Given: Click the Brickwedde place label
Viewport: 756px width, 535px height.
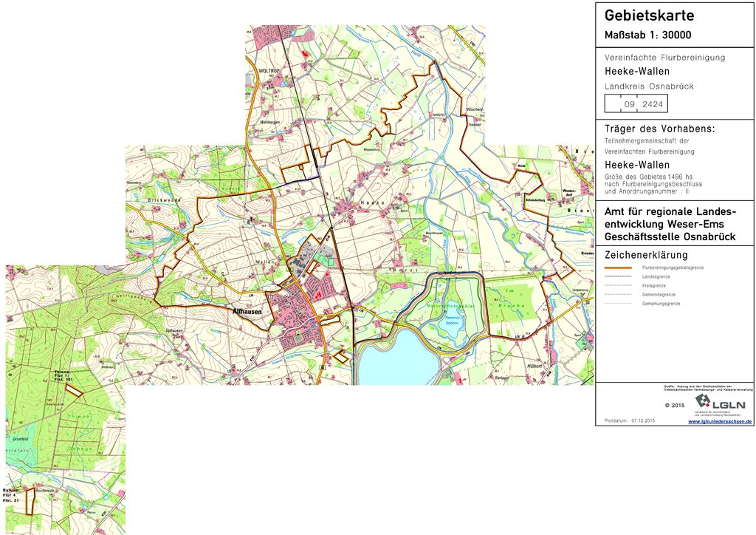Looking at the screenshot, I should point(163,200).
